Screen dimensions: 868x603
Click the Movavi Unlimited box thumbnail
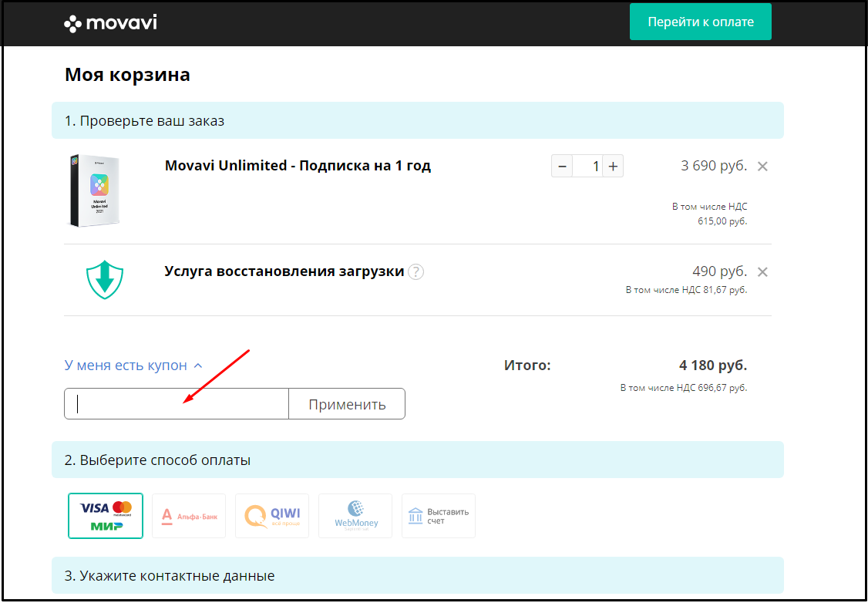95,190
